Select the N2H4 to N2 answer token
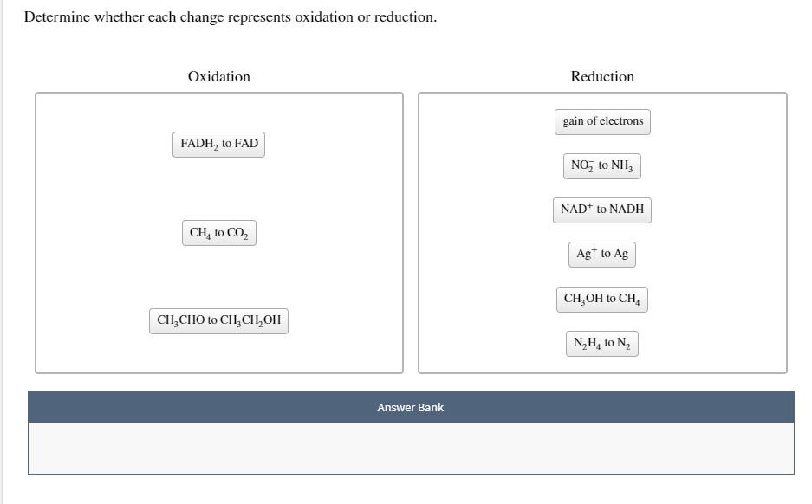812x504 pixels. point(601,343)
